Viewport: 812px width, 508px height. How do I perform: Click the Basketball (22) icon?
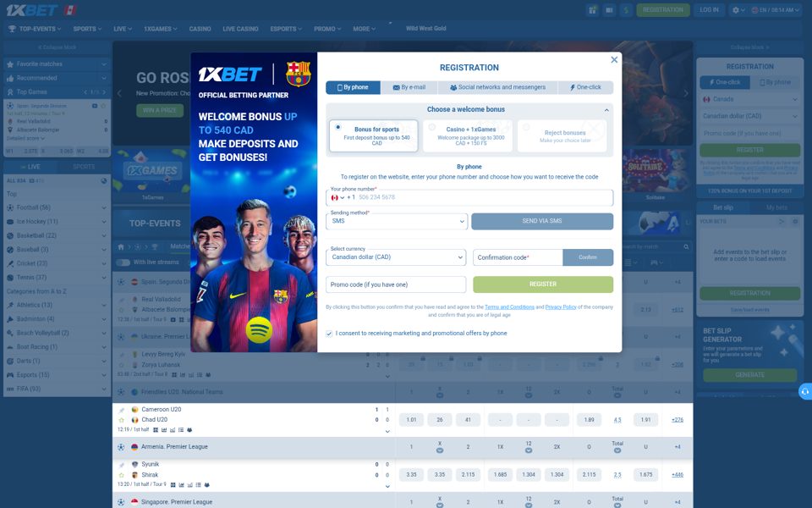tap(10, 236)
